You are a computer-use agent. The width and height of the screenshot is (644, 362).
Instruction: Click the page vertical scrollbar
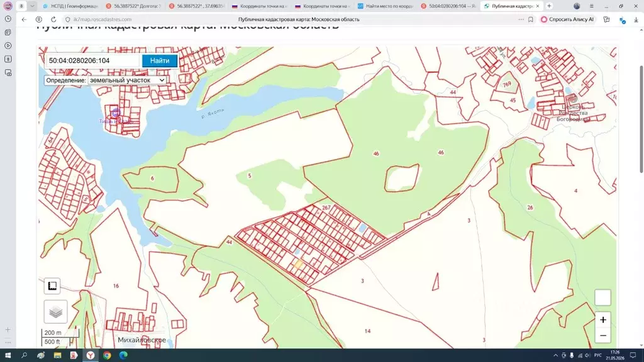[641, 119]
